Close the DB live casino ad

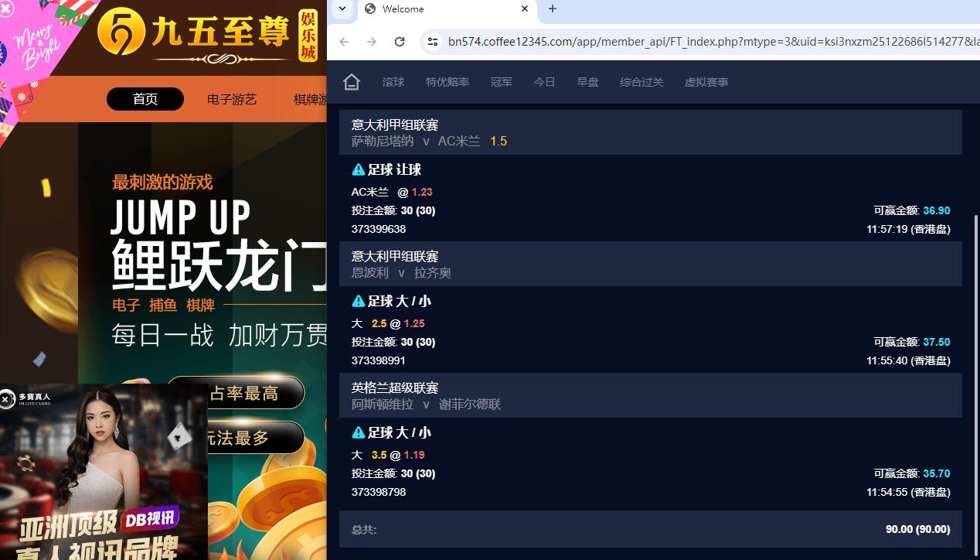coord(6,399)
